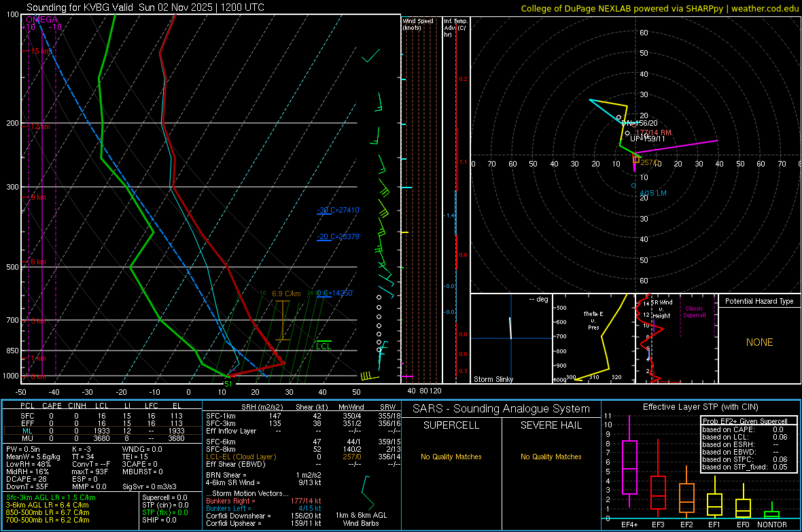The image size is (802, 532).
Task: Click the Supercell = 0.0 composite value
Action: coord(164,497)
